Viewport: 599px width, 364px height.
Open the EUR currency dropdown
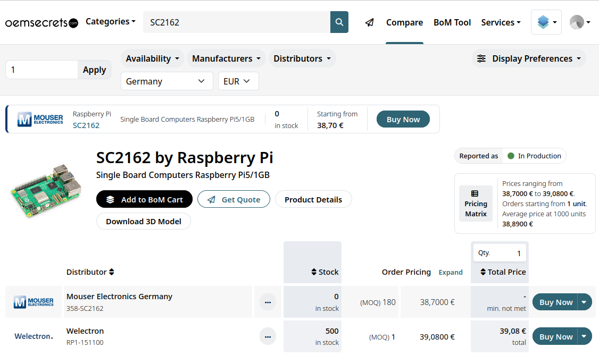tap(238, 81)
